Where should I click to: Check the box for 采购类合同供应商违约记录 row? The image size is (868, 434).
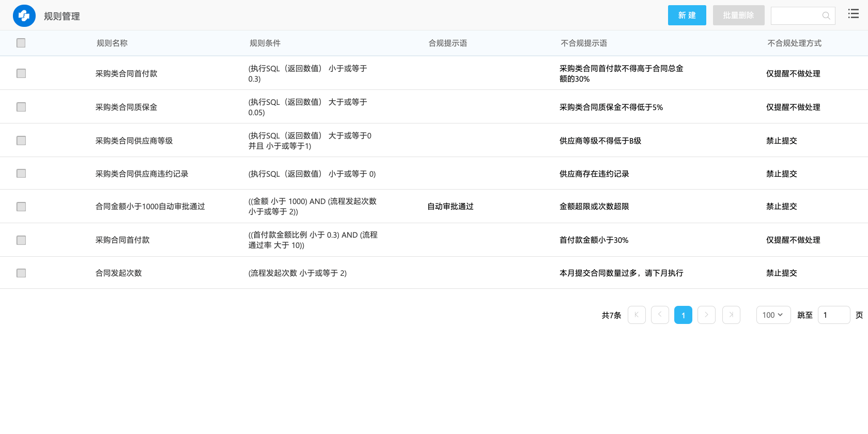click(21, 174)
